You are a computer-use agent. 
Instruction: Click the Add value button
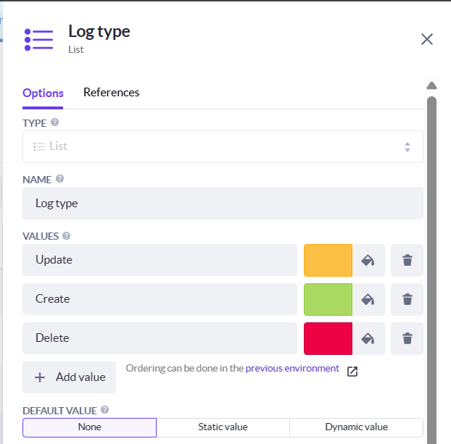[x=69, y=377]
